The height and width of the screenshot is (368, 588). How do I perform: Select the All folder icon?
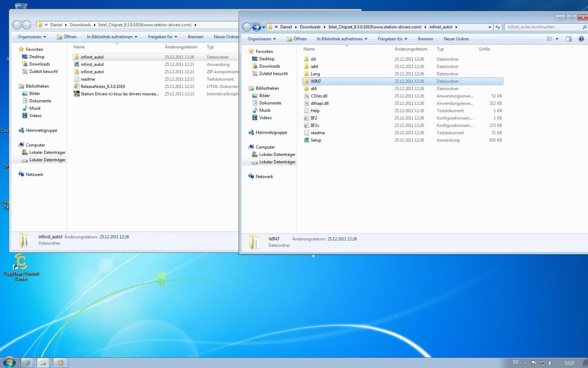[306, 59]
